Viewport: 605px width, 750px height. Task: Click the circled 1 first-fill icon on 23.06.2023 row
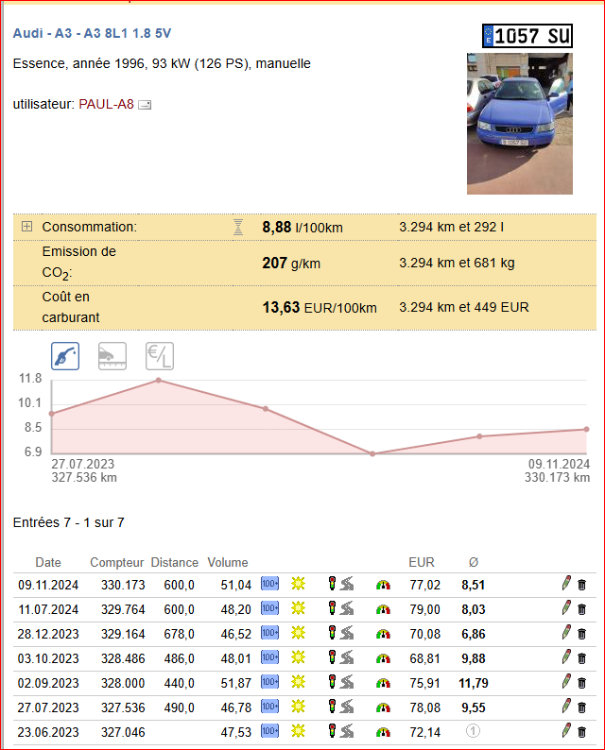pyautogui.click(x=473, y=731)
